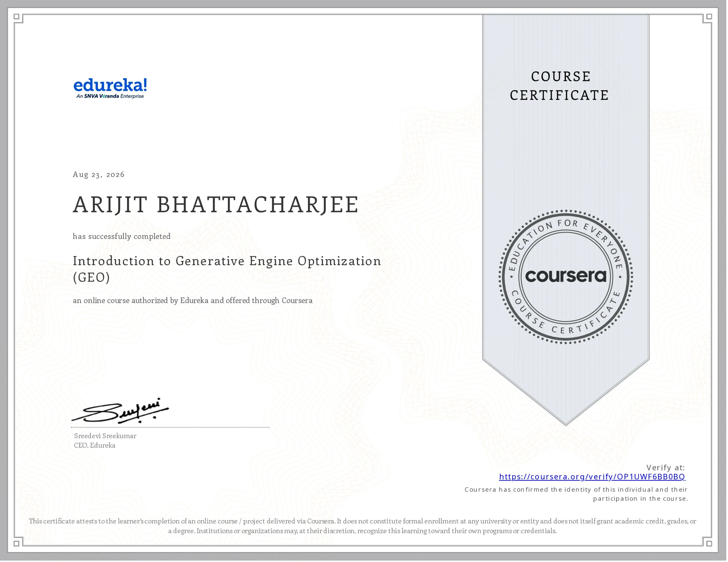Click 'Coursera has confirmed the identity' statement
Image resolution: width=728 pixels, height=562 pixels.
point(576,494)
